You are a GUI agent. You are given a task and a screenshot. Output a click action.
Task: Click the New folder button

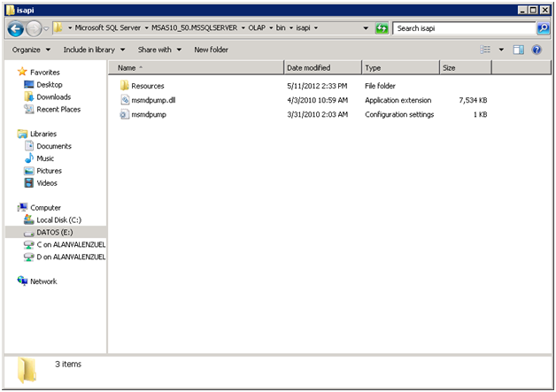[x=211, y=50]
